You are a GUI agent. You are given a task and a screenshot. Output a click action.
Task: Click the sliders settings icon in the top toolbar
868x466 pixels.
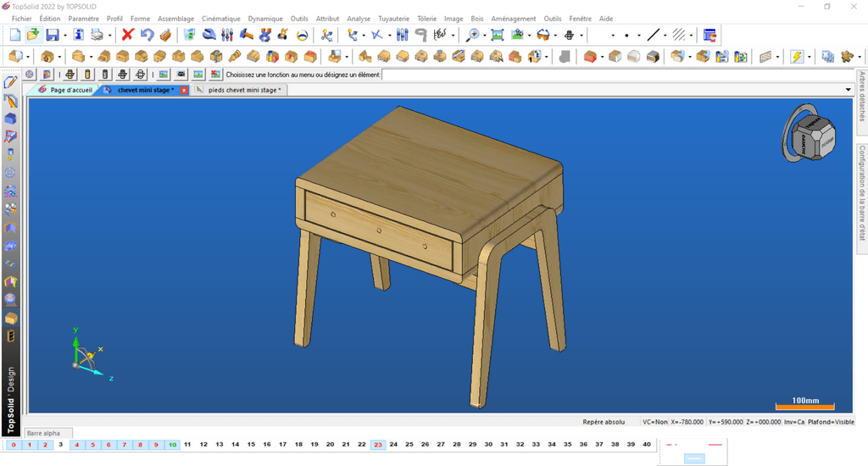tap(227, 35)
